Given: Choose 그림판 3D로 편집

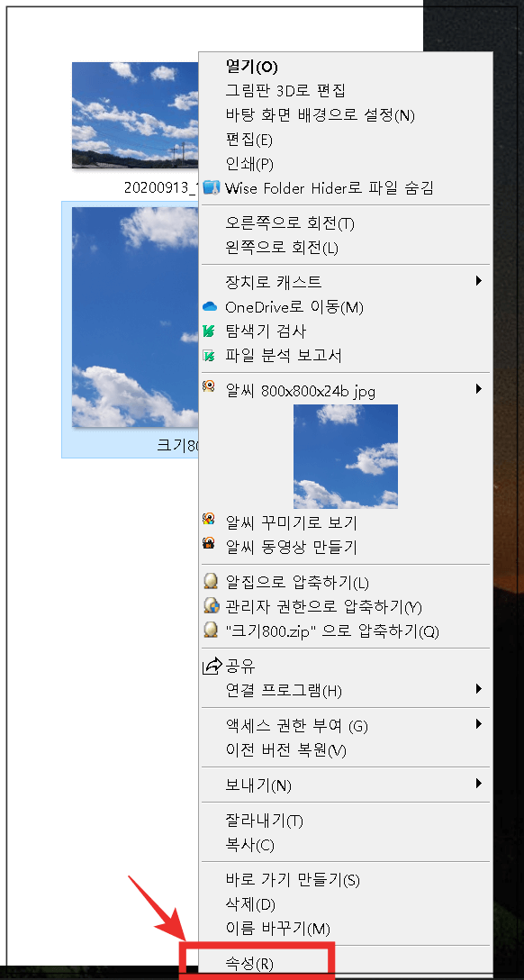Looking at the screenshot, I should click(285, 91).
